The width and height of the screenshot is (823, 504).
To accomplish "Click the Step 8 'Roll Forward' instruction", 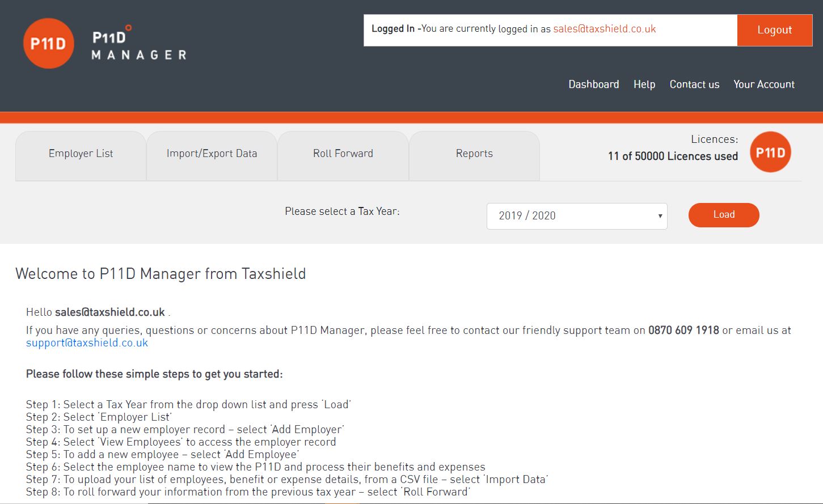I will click(248, 492).
